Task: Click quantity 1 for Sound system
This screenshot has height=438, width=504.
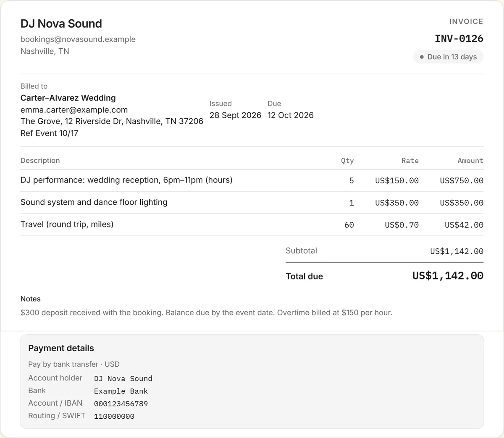Action: coord(352,203)
